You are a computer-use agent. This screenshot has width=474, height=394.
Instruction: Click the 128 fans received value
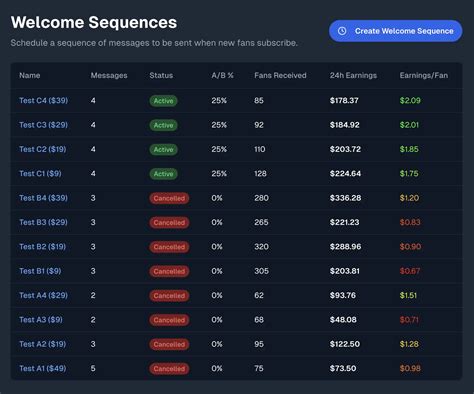point(260,173)
